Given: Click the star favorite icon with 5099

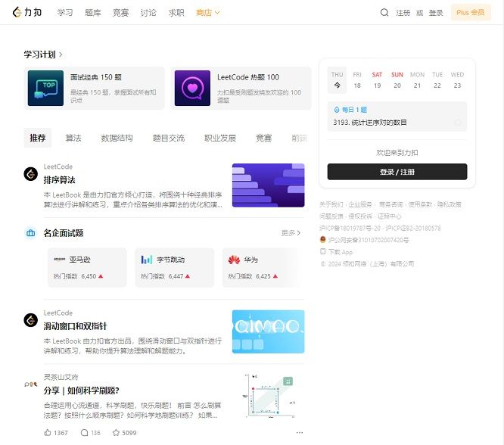Looking at the screenshot, I should pyautogui.click(x=116, y=432).
